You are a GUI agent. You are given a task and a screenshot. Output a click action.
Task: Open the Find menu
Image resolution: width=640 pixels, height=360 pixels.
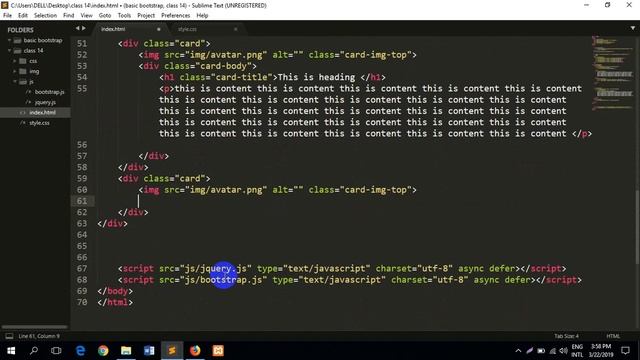(69, 16)
